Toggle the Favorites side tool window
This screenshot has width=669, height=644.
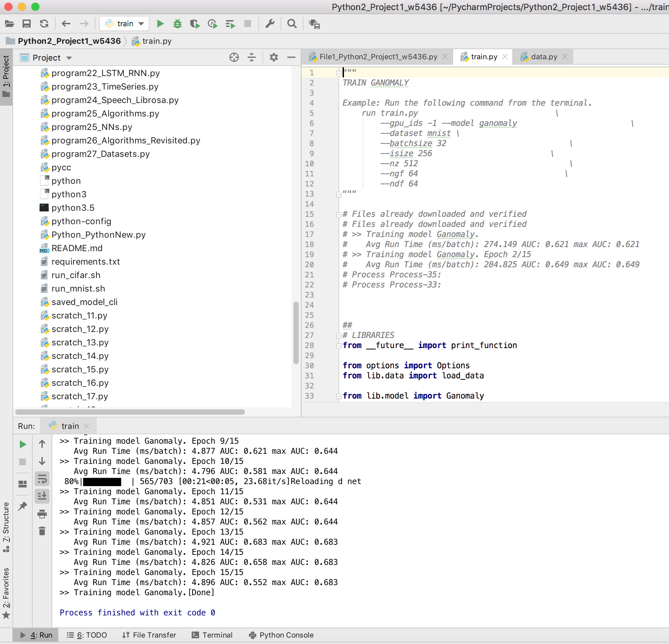pyautogui.click(x=6, y=593)
